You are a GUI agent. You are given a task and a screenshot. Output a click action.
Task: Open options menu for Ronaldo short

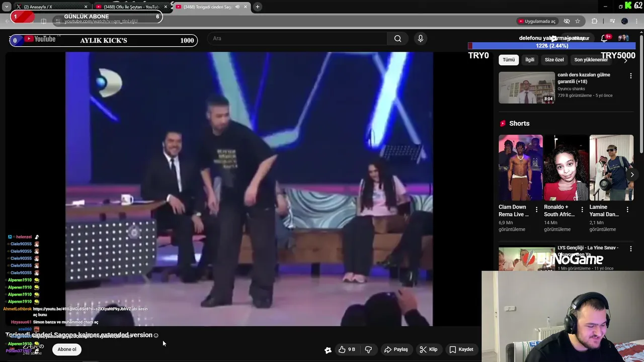point(582,210)
